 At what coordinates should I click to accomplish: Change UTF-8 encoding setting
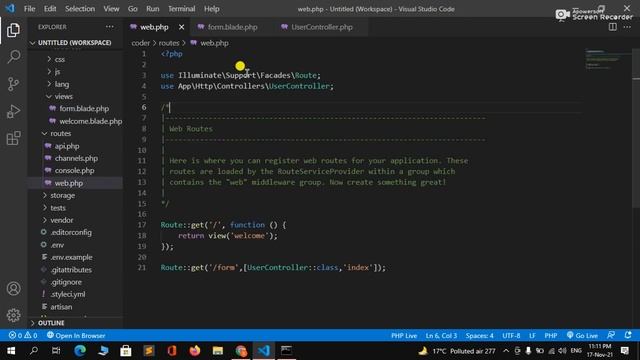[511, 336]
